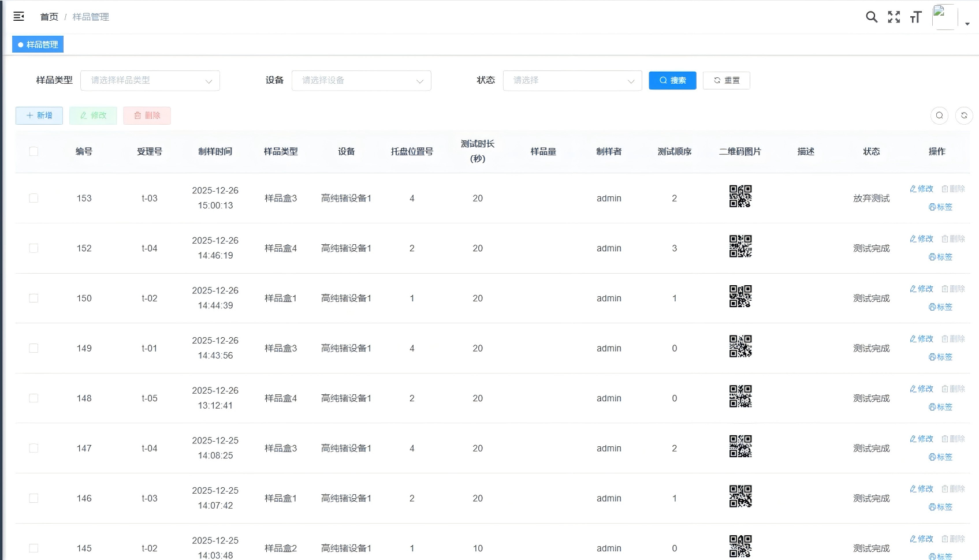Collapse sidebar with the hamburger icon

pos(18,17)
